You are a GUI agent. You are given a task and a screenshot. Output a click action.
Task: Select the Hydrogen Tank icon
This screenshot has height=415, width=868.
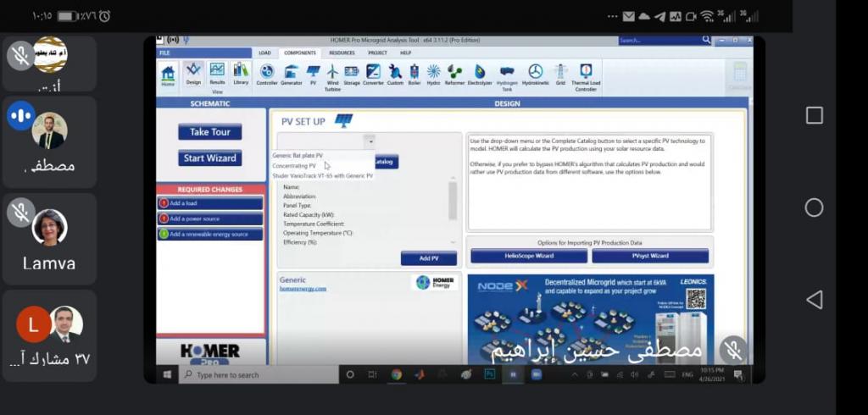pyautogui.click(x=507, y=74)
